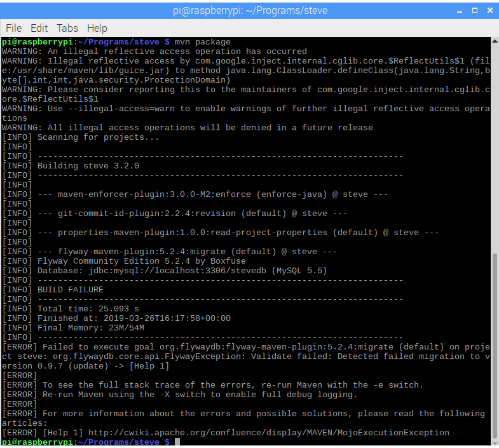Viewport: 499px width, 448px height.
Task: Click the cursor at the bottom prompt
Action: point(177,442)
